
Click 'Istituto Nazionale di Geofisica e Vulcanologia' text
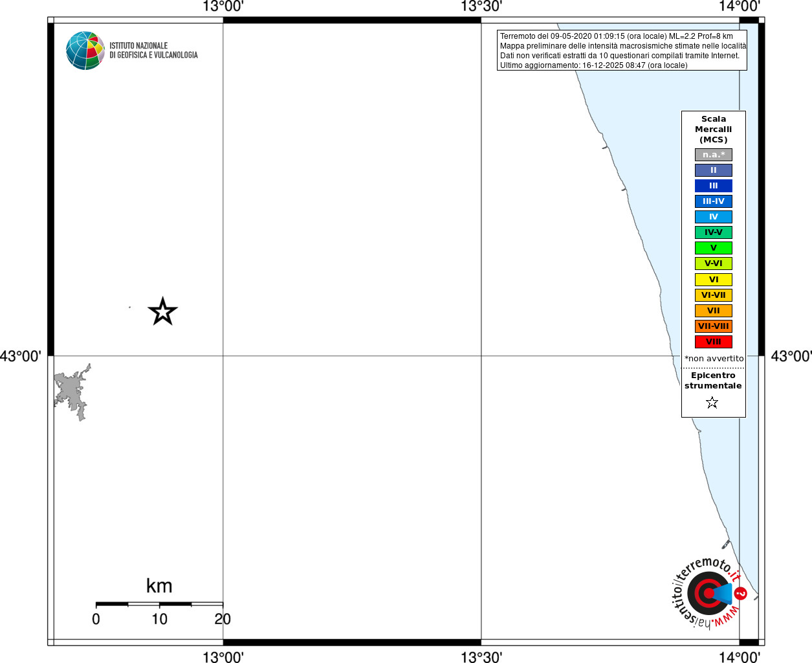[153, 51]
